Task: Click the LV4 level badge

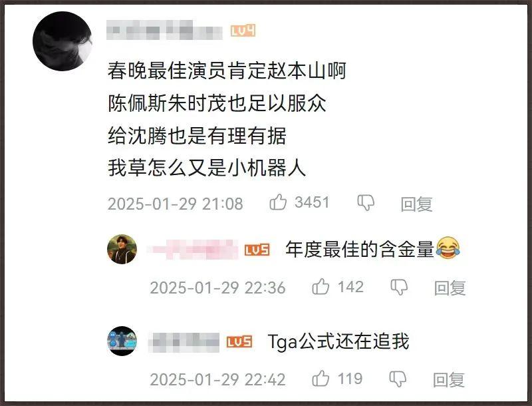Action: pos(243,31)
